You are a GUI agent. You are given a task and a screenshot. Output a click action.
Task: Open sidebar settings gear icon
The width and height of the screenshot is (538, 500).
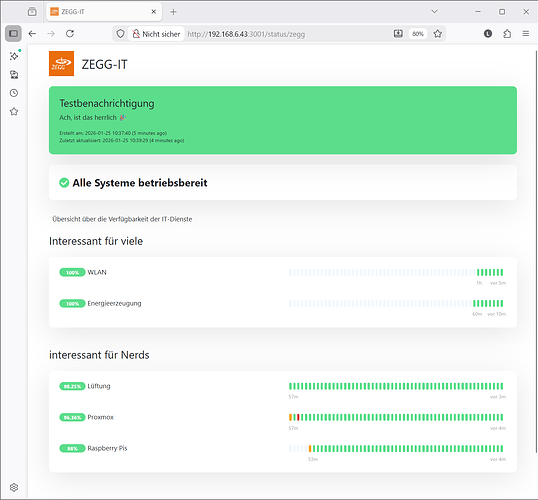click(x=14, y=487)
